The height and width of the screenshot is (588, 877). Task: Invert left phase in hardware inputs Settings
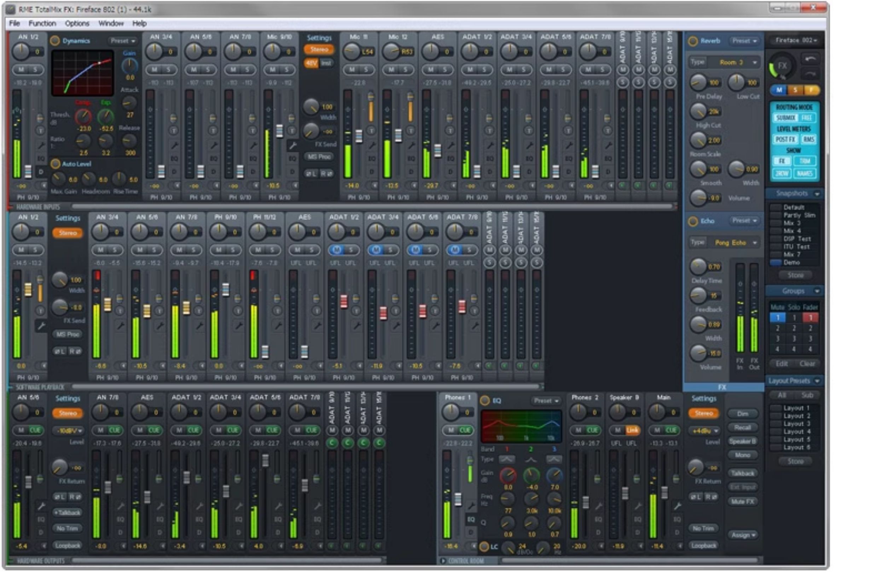(x=311, y=174)
